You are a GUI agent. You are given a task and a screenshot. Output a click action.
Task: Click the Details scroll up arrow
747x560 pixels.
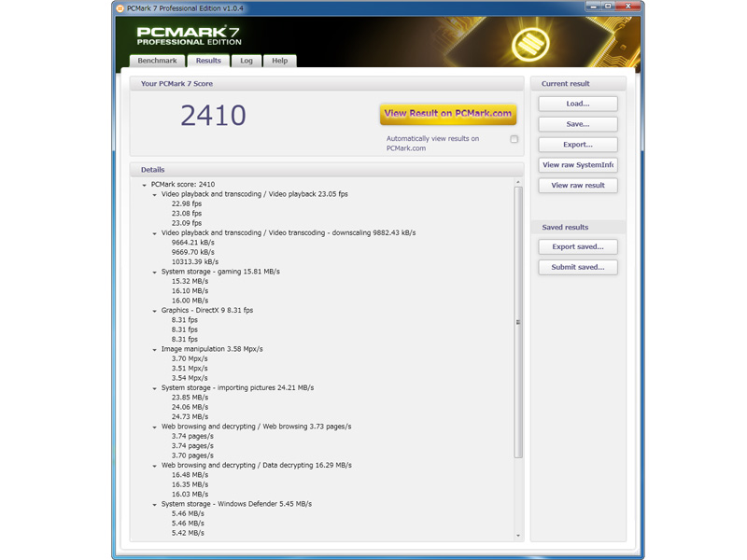point(518,182)
